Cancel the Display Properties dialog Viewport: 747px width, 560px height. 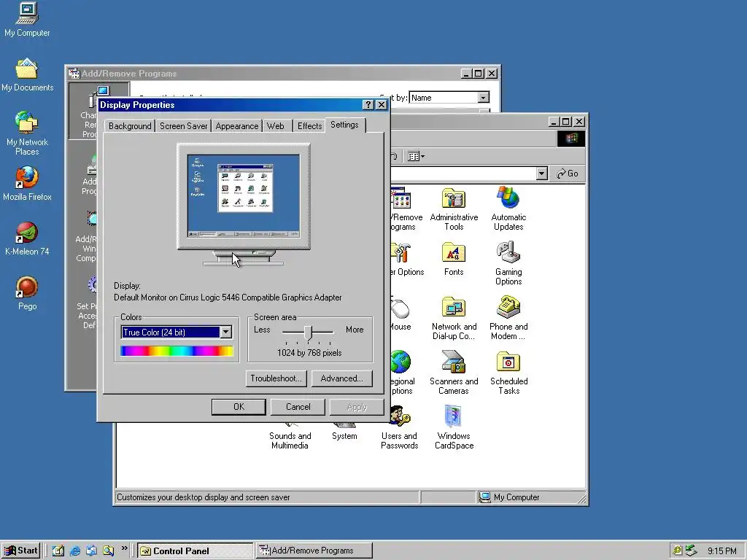pos(298,407)
